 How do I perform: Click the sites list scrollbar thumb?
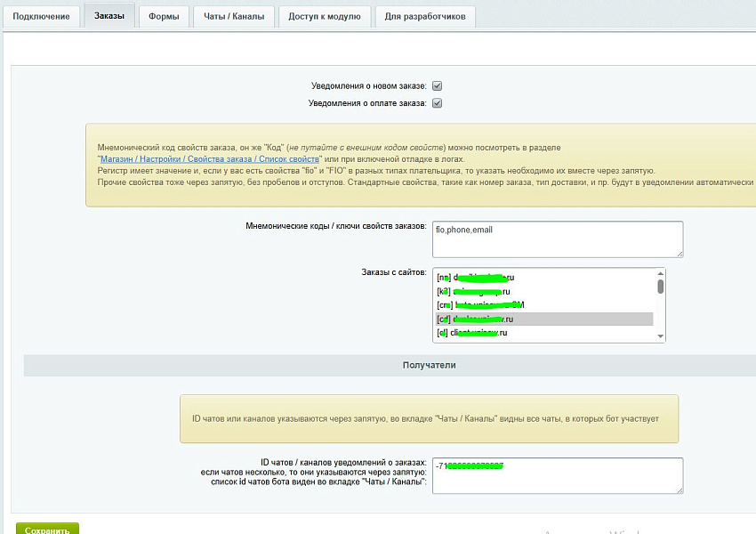[x=660, y=287]
